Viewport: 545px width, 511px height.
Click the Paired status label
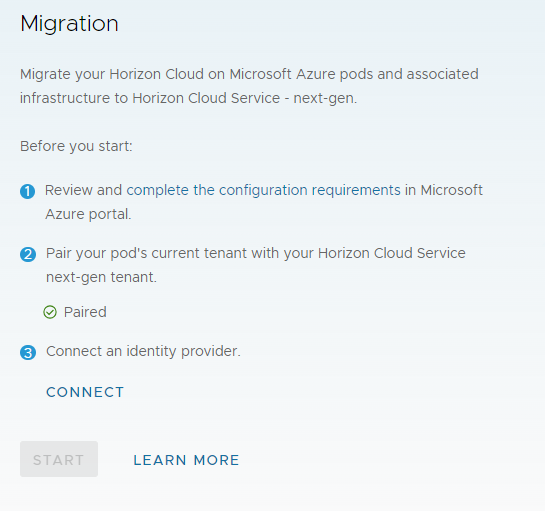tap(85, 312)
